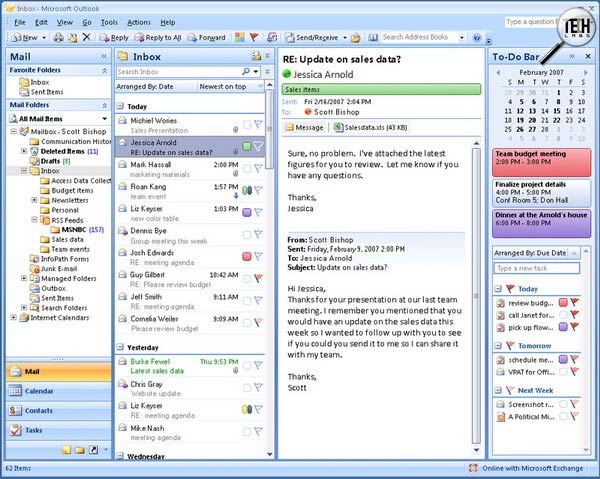Toggle the flag on Guy Gilbert email

[x=259, y=278]
